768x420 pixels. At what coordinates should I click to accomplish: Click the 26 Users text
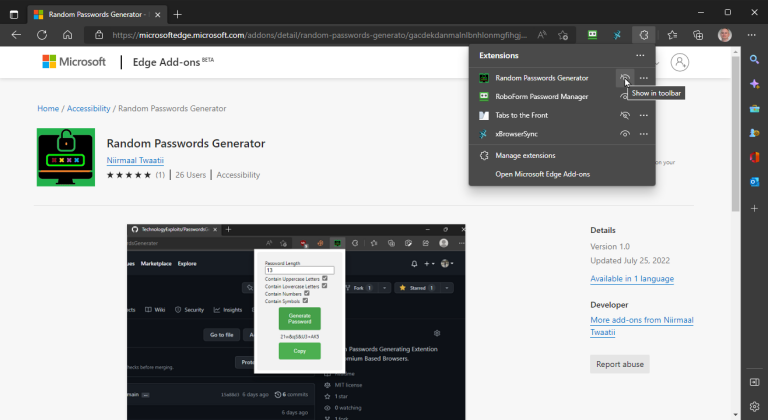point(191,175)
